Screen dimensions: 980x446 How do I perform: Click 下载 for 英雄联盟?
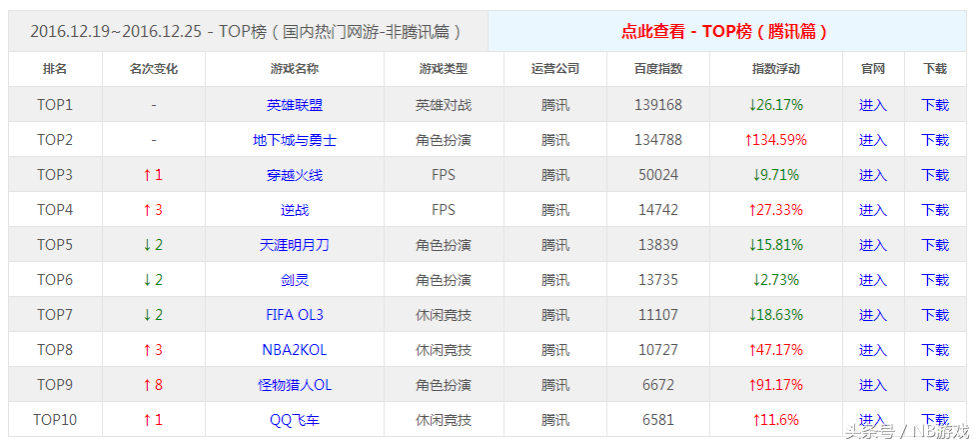[935, 105]
